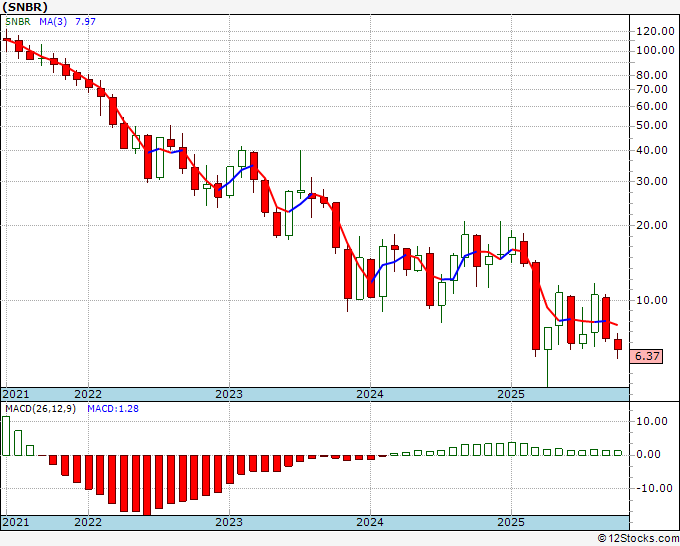The height and width of the screenshot is (546, 680).
Task: Click the tallest green MACD bar at 2021
Action: tap(6, 436)
